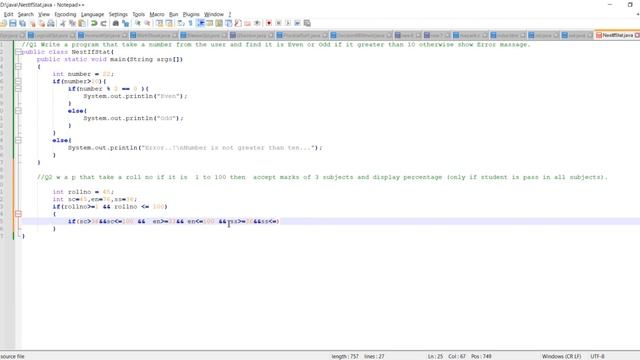Collapse the rollno if-block fold marker
Image resolution: width=640 pixels, height=360 pixels.
[x=18, y=213]
